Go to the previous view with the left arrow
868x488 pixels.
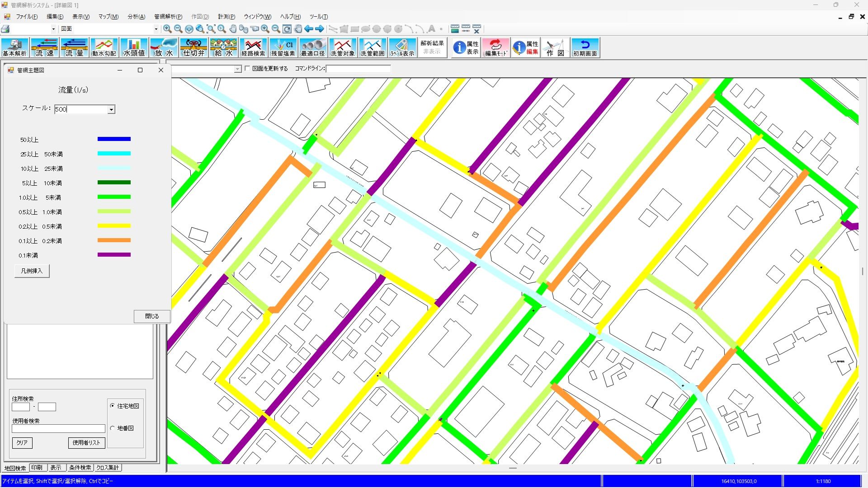pos(309,29)
